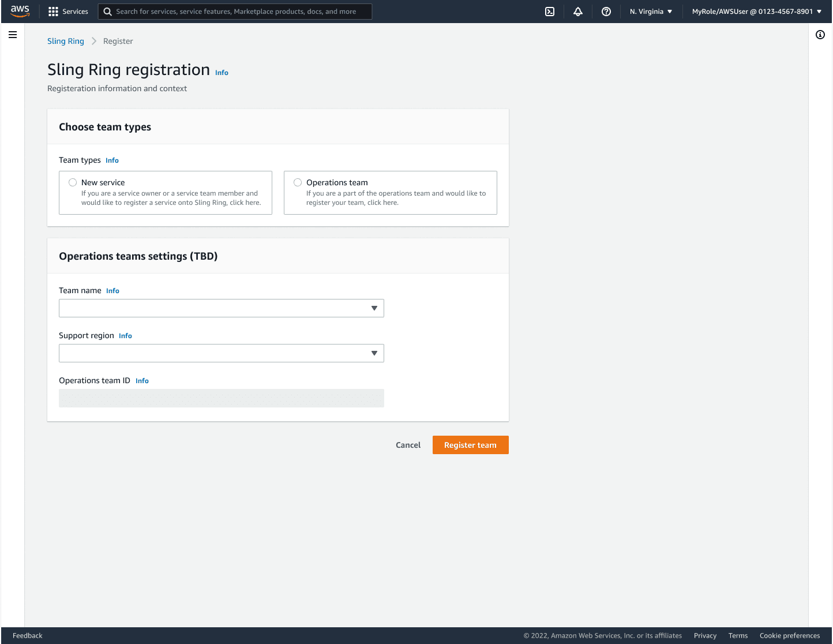Open Info link next to Team name
The image size is (833, 644).
(x=112, y=291)
